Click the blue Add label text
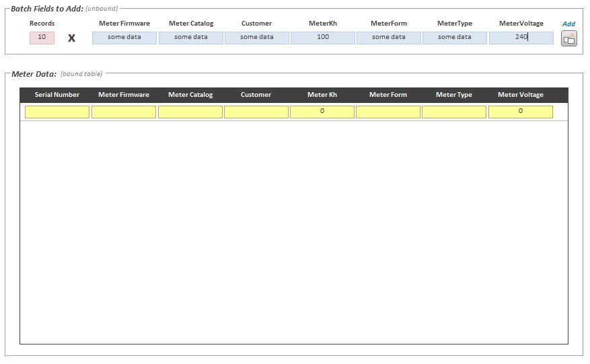This screenshot has width=590, height=364. 568,24
